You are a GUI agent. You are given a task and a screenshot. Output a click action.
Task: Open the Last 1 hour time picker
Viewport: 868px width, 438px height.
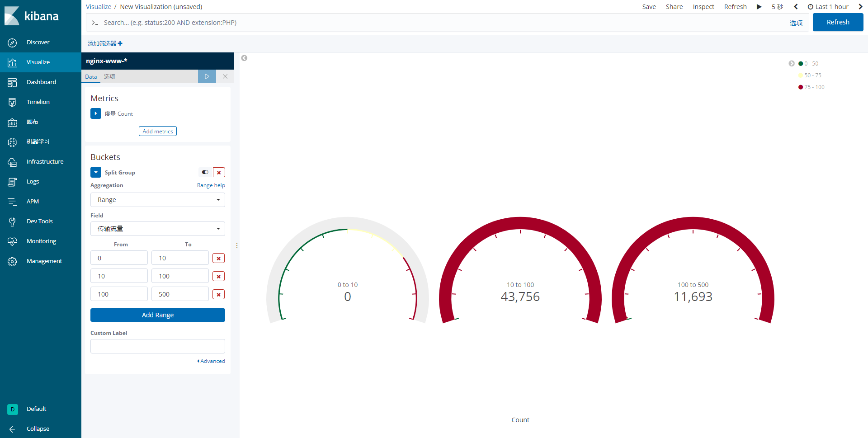(828, 7)
